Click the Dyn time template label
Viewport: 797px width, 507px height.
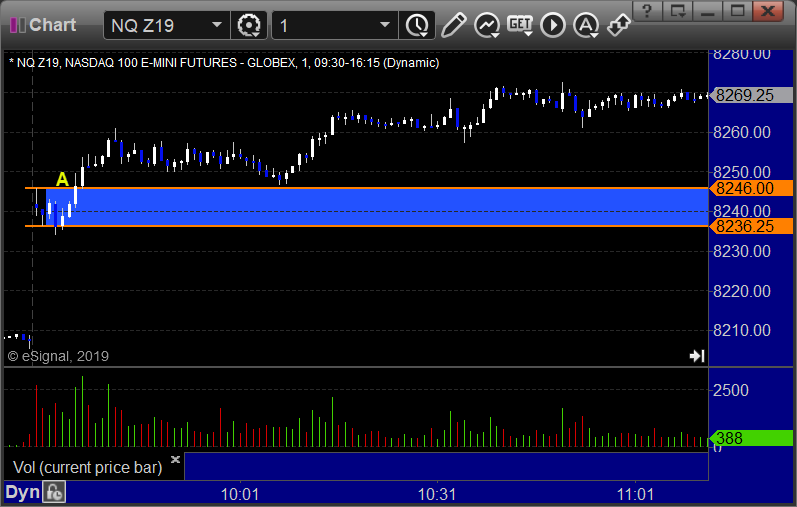(x=22, y=492)
